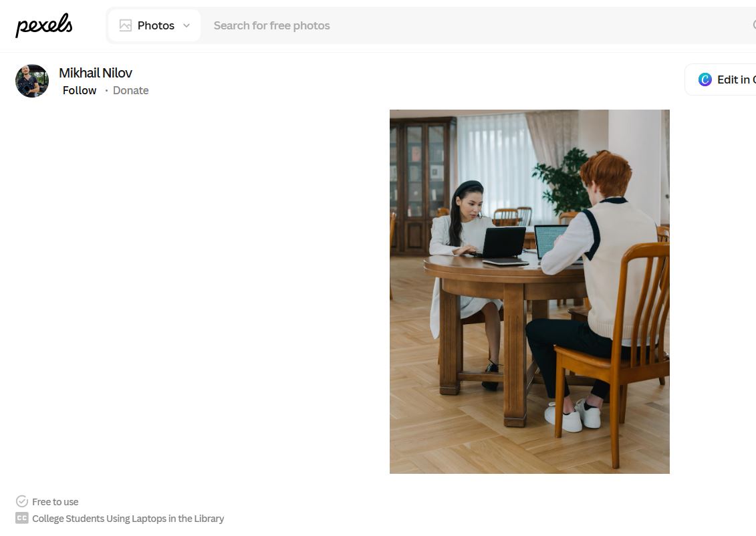Expand the chevron next to Photos

point(186,25)
